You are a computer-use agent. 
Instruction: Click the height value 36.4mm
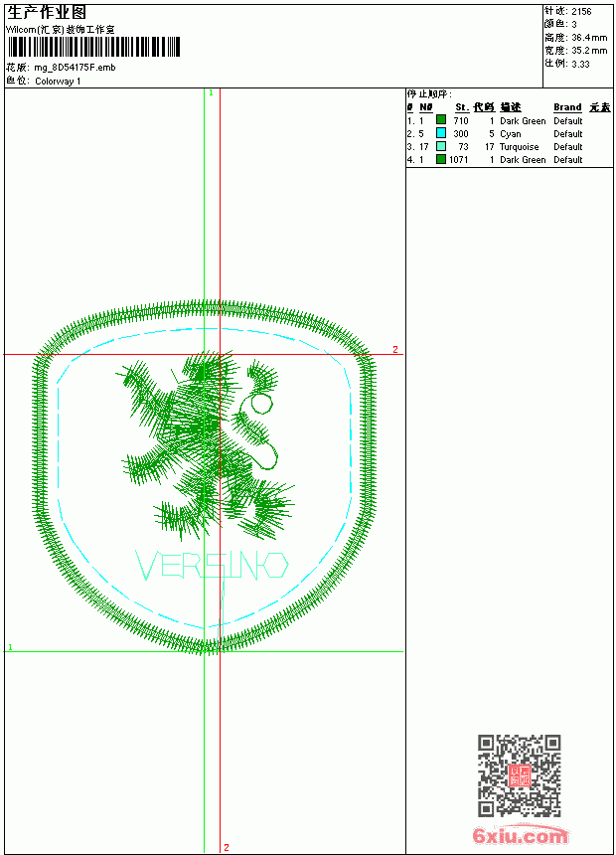pos(589,38)
